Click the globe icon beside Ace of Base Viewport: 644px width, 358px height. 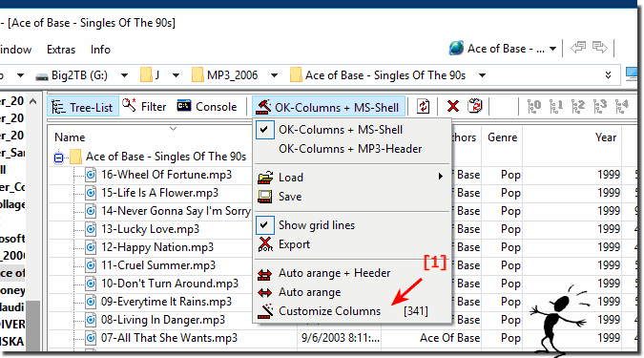click(x=456, y=49)
